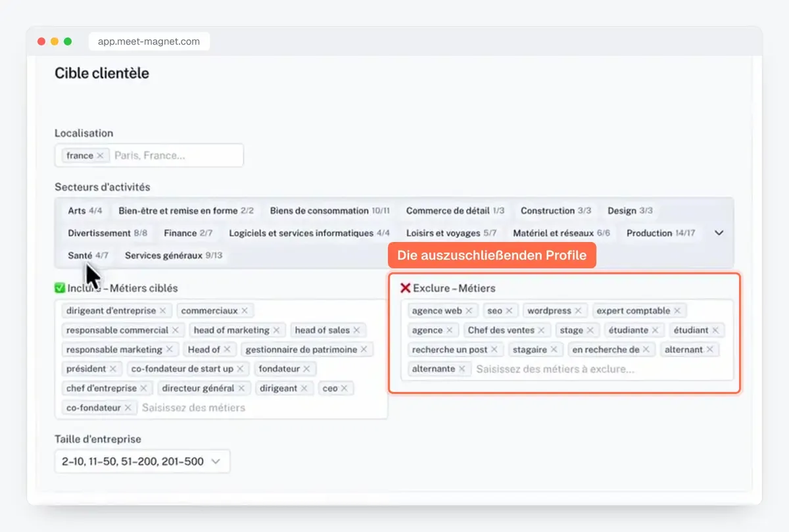This screenshot has width=789, height=532.
Task: Select Services généraux 9/13 sector
Action: pos(174,256)
